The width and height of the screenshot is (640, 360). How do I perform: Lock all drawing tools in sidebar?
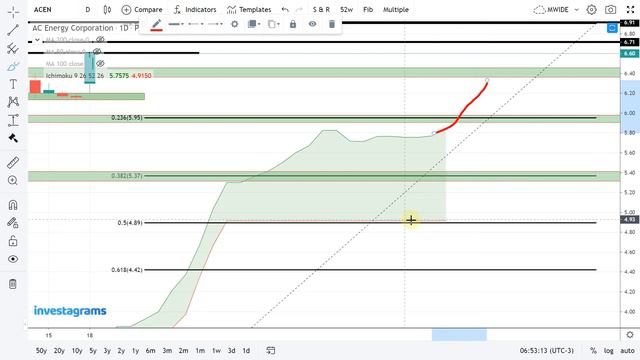13,241
